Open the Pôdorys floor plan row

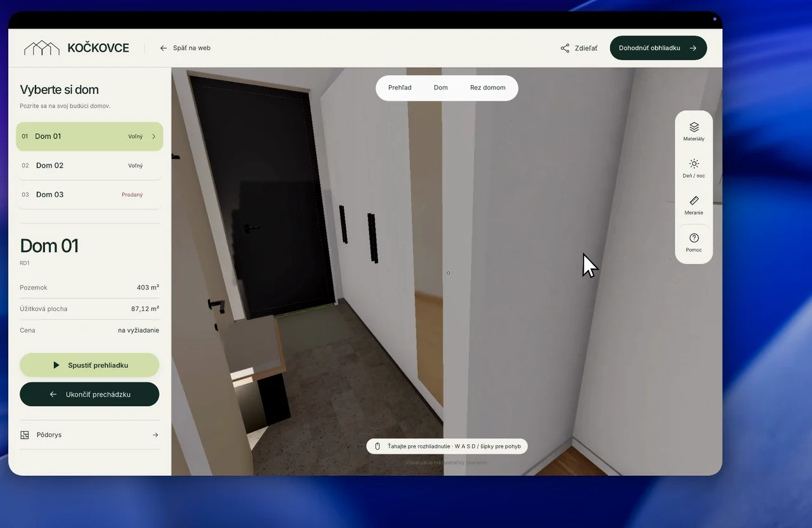(89, 435)
